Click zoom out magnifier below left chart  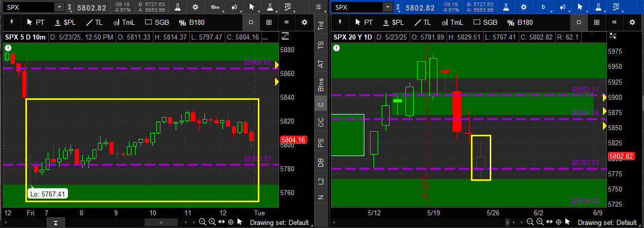pos(202,222)
